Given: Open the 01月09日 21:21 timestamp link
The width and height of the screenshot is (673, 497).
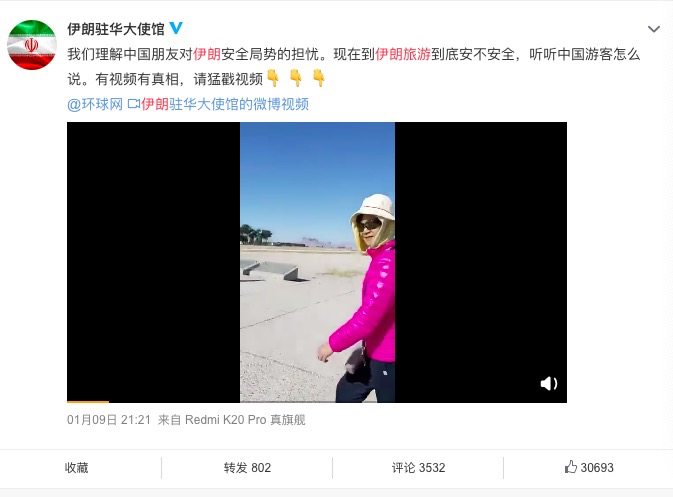Looking at the screenshot, I should click(109, 420).
